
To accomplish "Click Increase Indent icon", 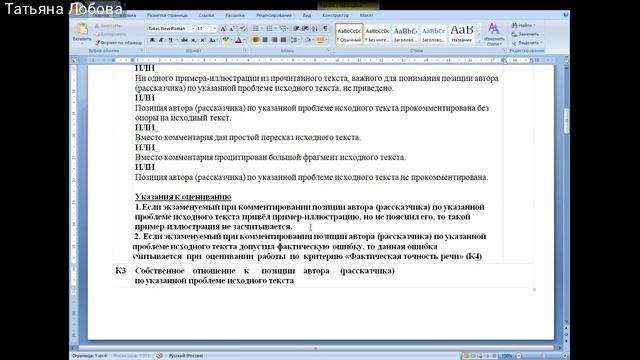I will 305,29.
